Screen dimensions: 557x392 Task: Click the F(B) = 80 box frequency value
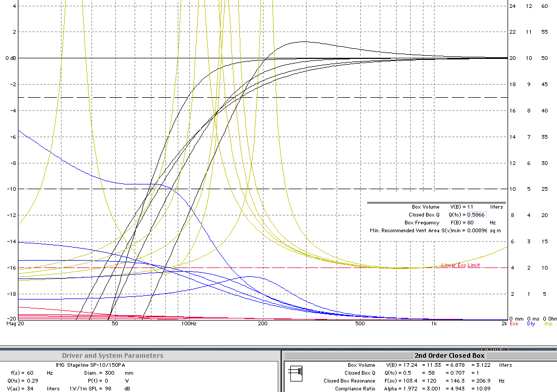click(462, 223)
